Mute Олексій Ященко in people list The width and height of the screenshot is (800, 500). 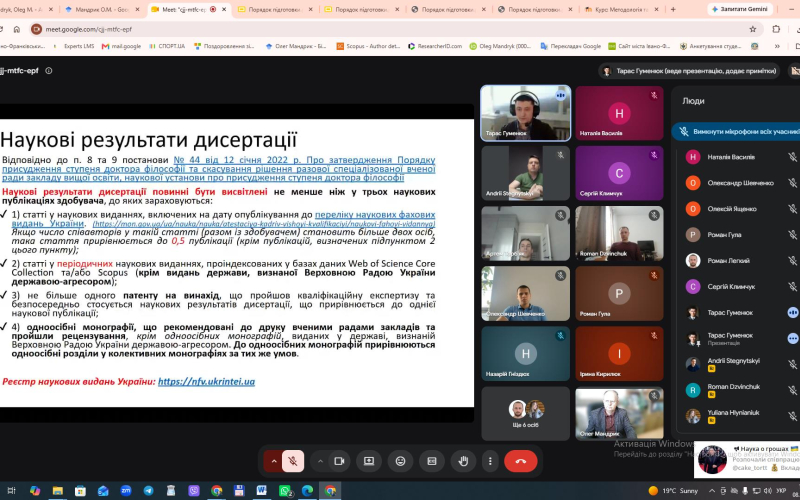pos(792,209)
